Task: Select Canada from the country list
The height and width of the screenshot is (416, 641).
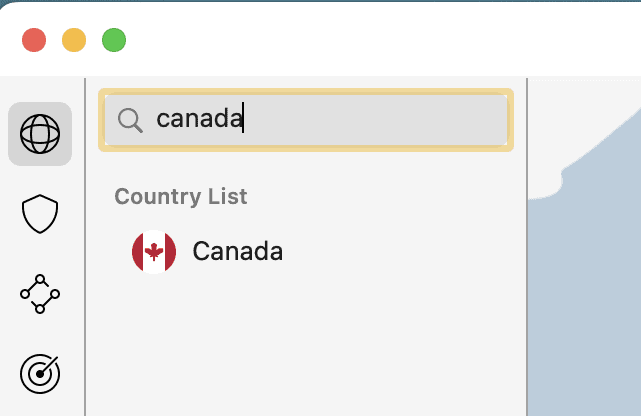Action: 237,252
